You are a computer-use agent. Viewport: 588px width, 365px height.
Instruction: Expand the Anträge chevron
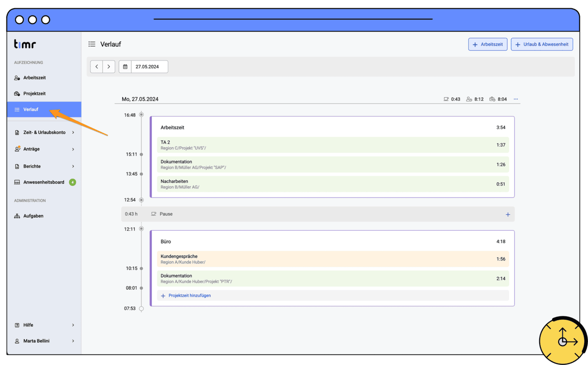point(73,149)
